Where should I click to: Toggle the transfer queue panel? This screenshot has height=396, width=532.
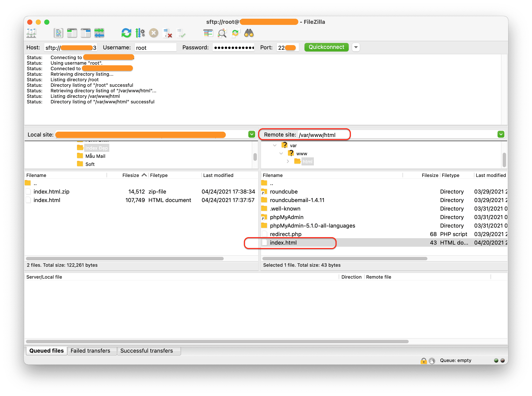(x=100, y=33)
